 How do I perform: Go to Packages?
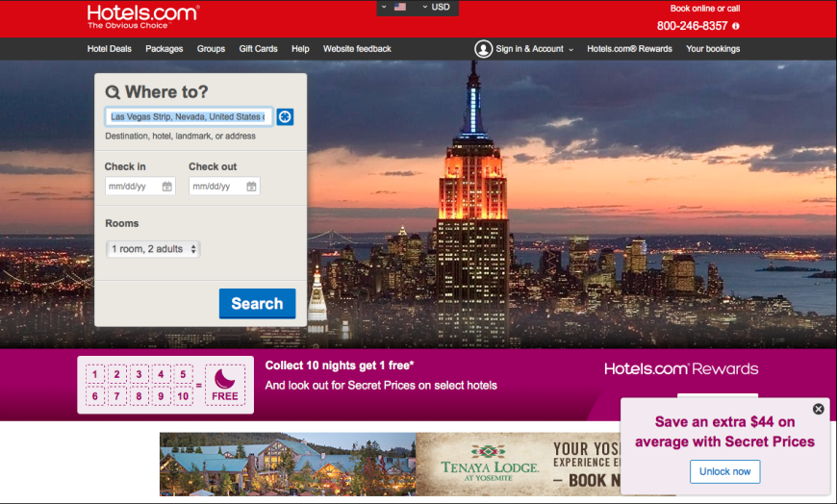164,49
